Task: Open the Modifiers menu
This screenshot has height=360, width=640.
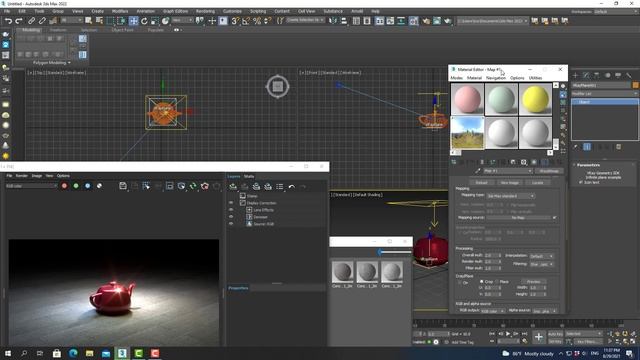Action: 120,11
